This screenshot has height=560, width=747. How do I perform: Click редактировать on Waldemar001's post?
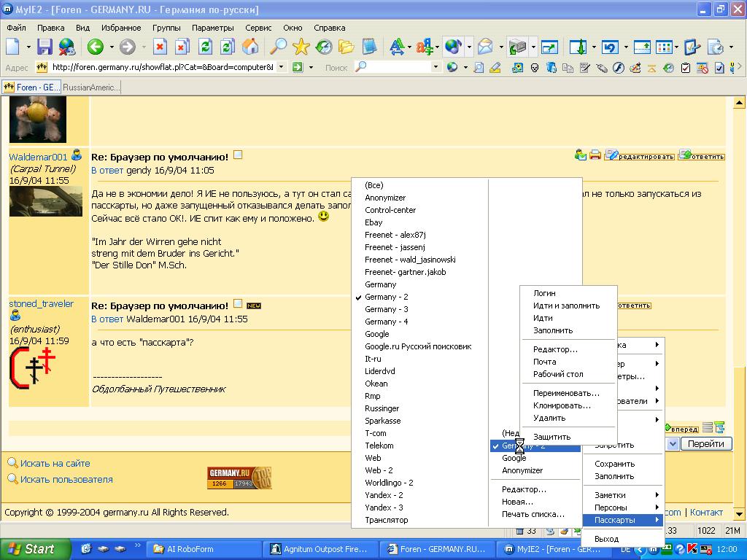640,155
